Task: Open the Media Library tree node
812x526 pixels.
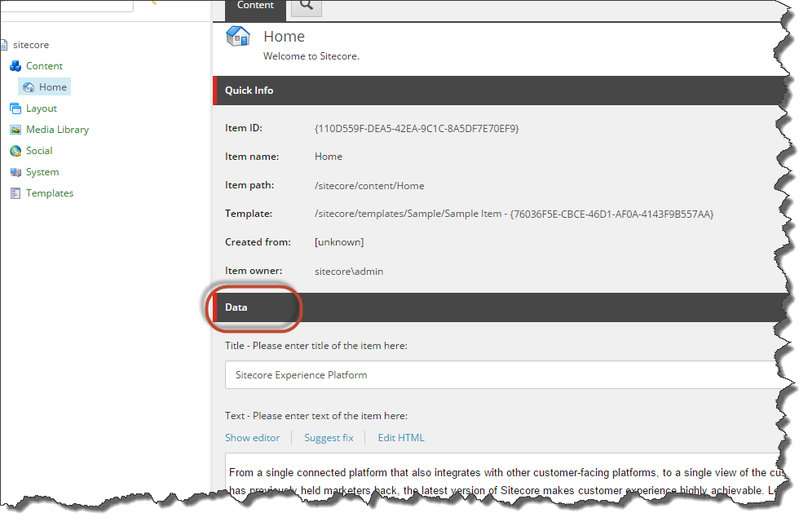Action: pyautogui.click(x=58, y=130)
